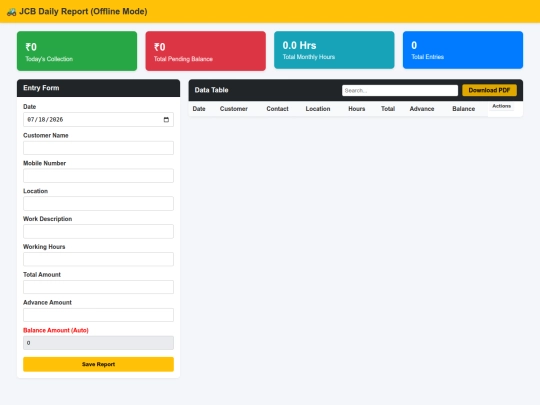The height and width of the screenshot is (405, 540).
Task: Click the Mobile Number label
Action: [44, 163]
